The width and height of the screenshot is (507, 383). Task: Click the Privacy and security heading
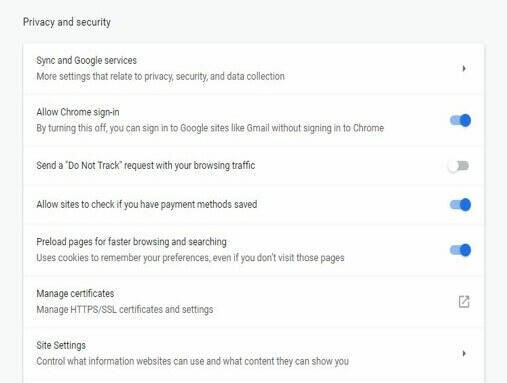[67, 22]
